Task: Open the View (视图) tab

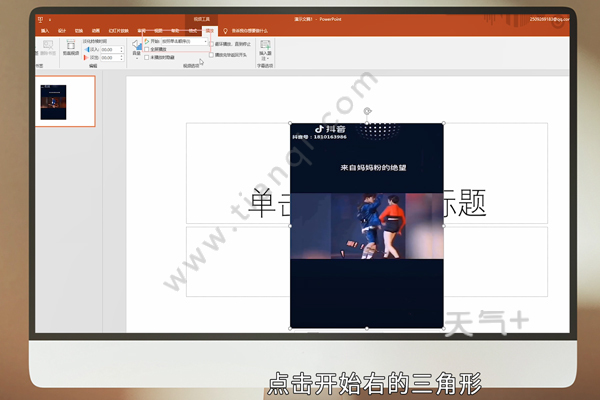Action: pyautogui.click(x=158, y=31)
